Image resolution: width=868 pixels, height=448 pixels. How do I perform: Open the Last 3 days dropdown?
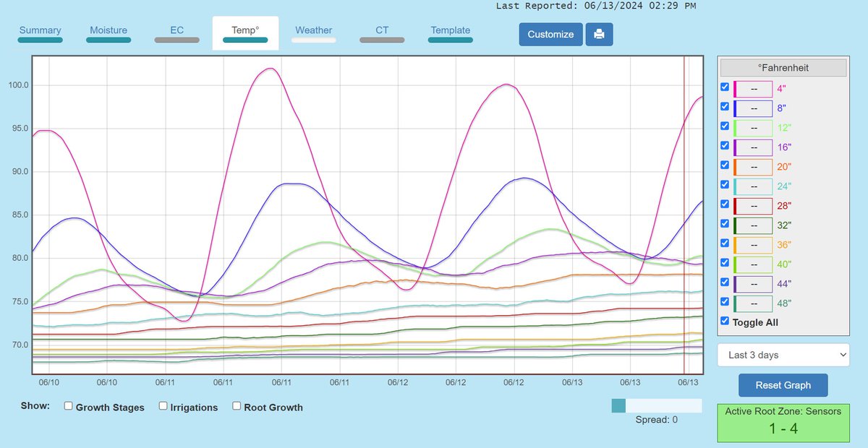(783, 355)
